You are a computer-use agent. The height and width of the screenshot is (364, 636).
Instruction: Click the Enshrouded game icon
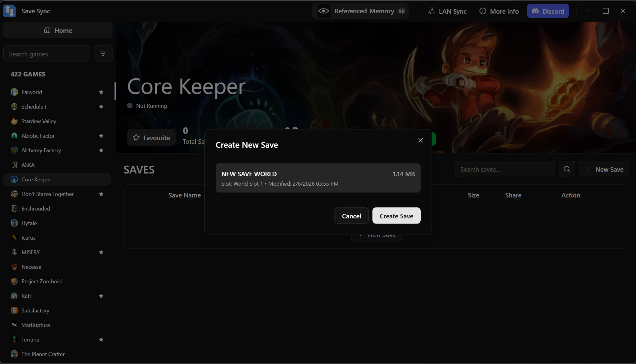click(x=14, y=208)
